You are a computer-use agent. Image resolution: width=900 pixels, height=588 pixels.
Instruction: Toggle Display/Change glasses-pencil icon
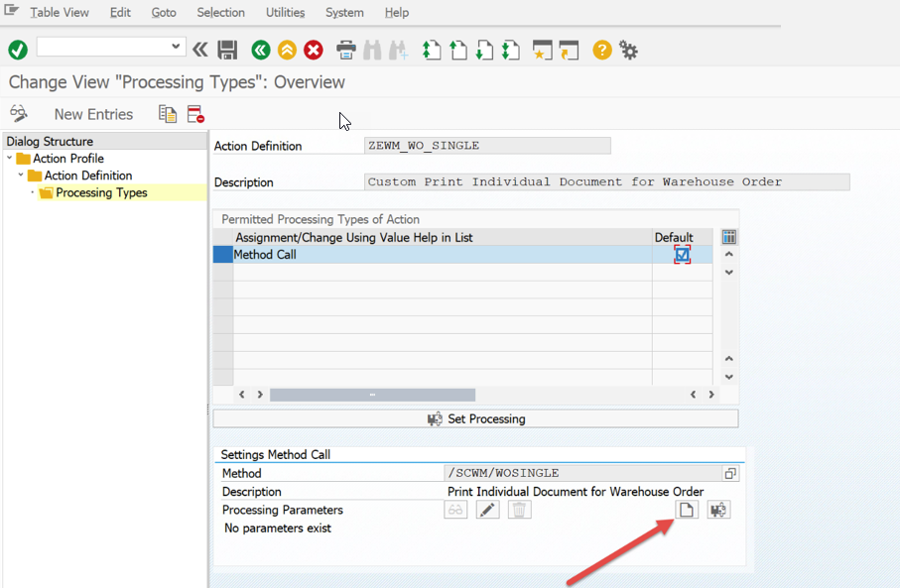[x=19, y=114]
